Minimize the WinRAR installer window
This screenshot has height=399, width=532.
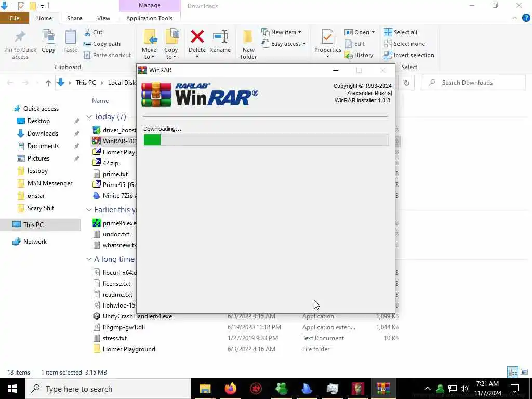tap(336, 70)
